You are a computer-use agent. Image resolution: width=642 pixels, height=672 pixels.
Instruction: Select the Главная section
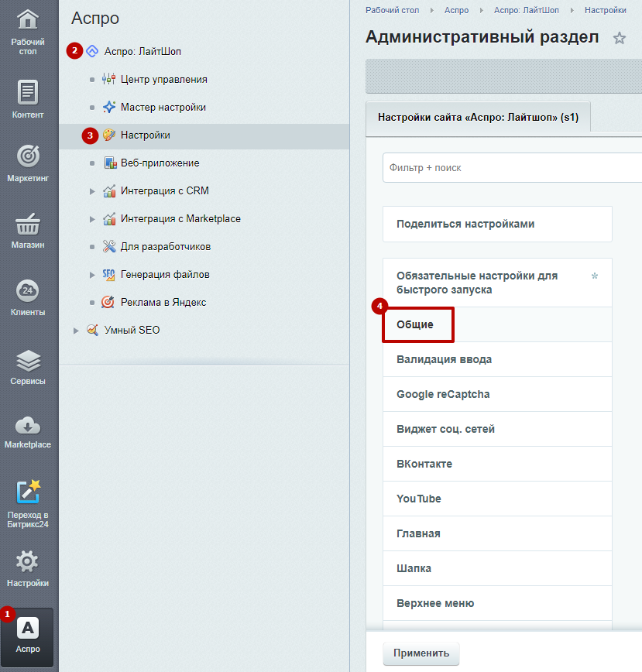498,533
